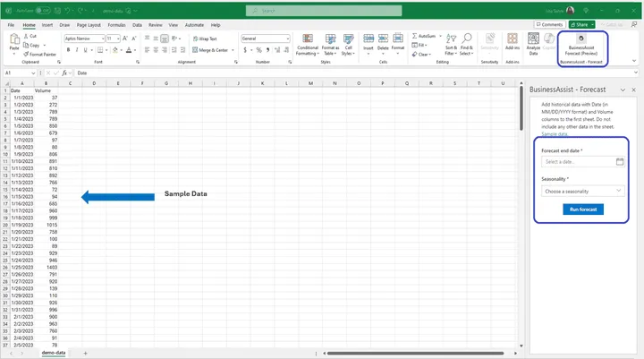Toggle Bold formatting in Font group
The image size is (644, 359).
pyautogui.click(x=67, y=51)
